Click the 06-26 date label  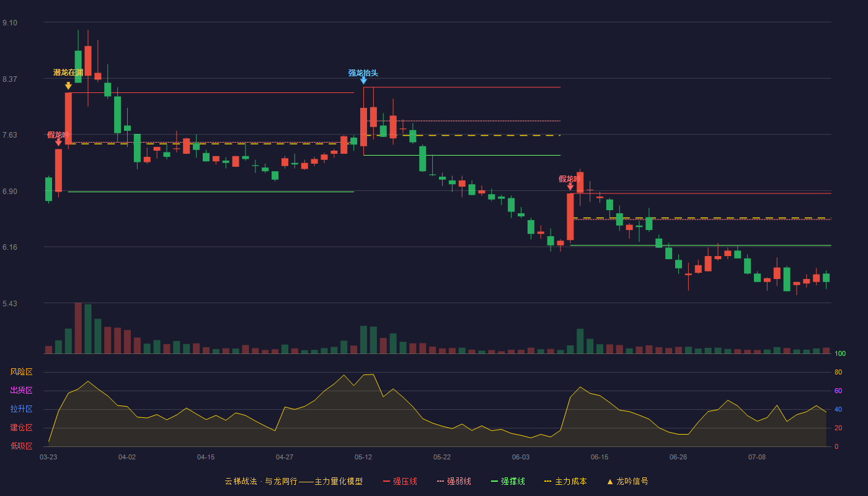pos(678,457)
